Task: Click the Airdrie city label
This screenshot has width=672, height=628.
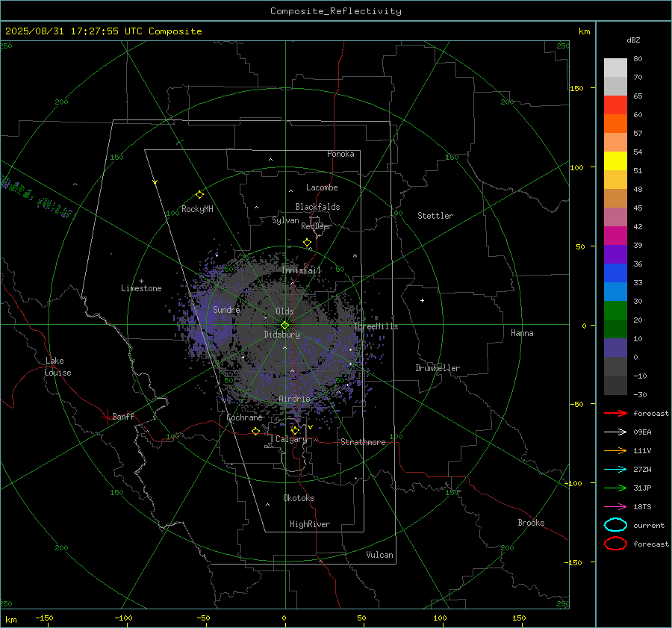Action: (x=294, y=399)
